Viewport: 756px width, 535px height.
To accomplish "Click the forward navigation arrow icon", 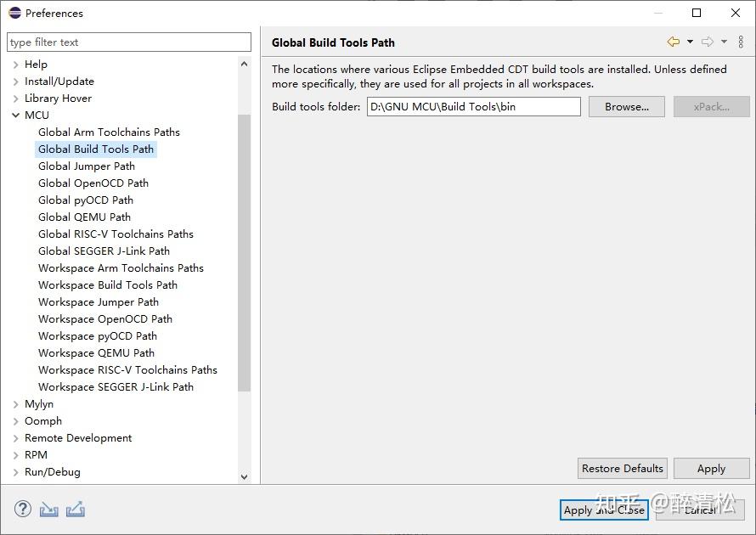I will pyautogui.click(x=707, y=42).
